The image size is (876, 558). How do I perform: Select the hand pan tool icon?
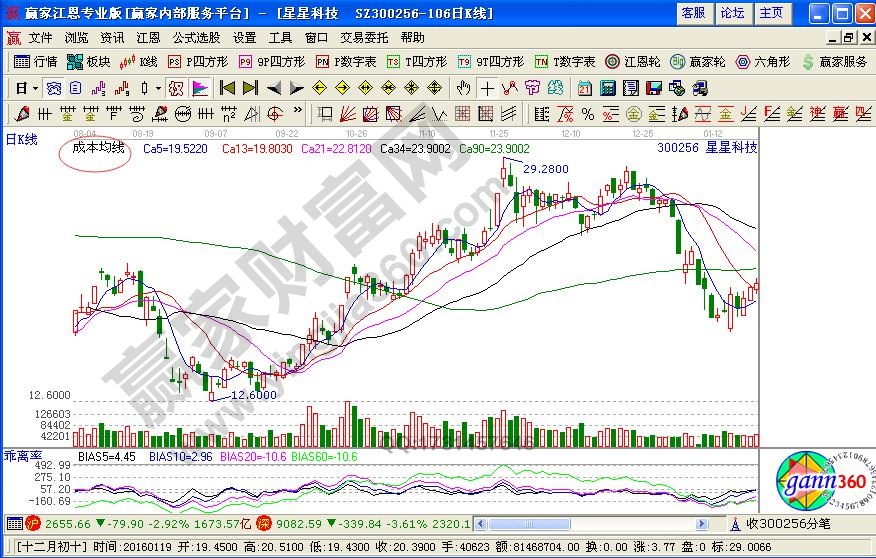click(464, 87)
